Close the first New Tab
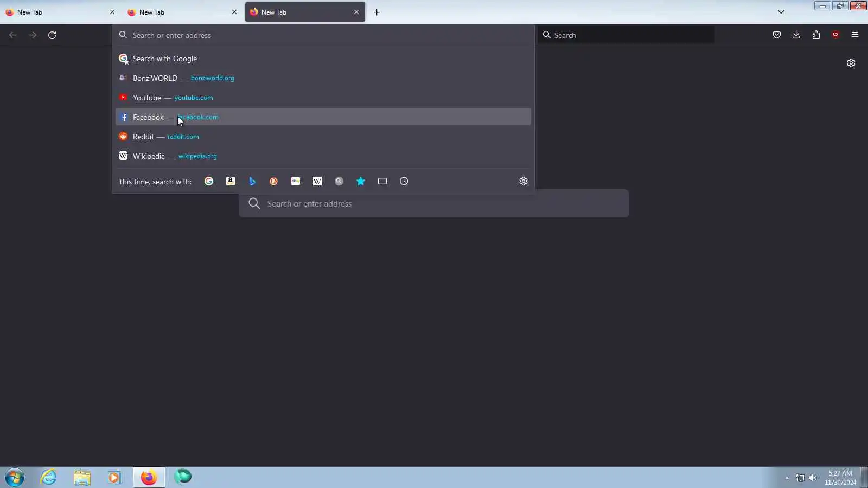The height and width of the screenshot is (488, 868). click(112, 12)
